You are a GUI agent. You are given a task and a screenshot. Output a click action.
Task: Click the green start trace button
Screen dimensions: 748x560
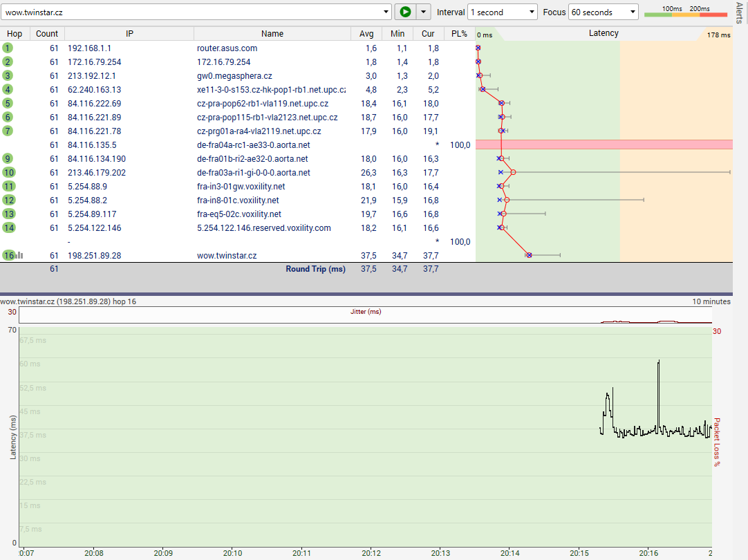[405, 12]
